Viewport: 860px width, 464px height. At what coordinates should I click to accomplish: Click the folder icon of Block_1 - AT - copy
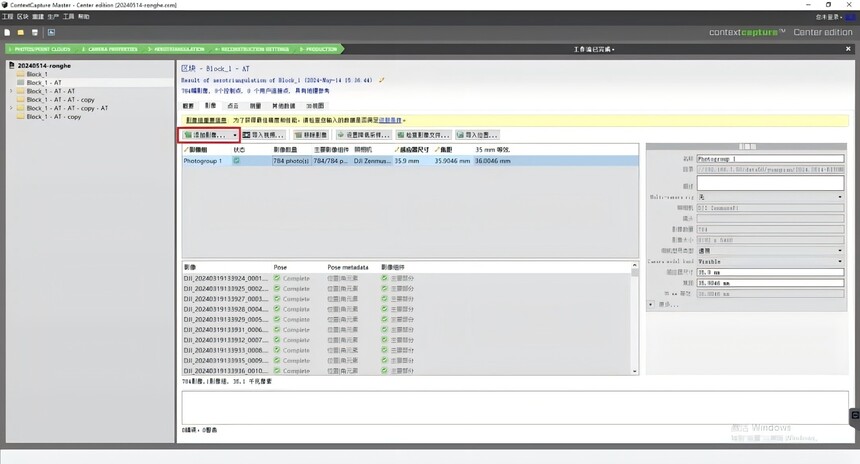21,117
